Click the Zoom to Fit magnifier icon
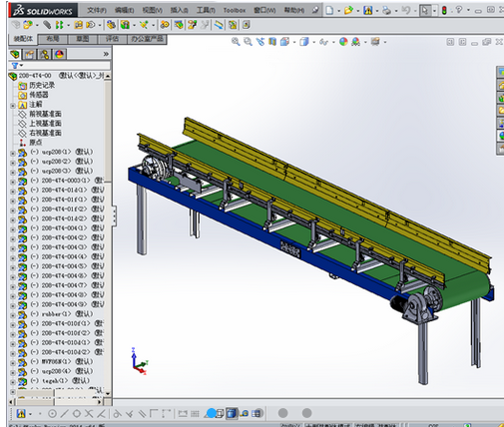The image size is (504, 427). [236, 42]
